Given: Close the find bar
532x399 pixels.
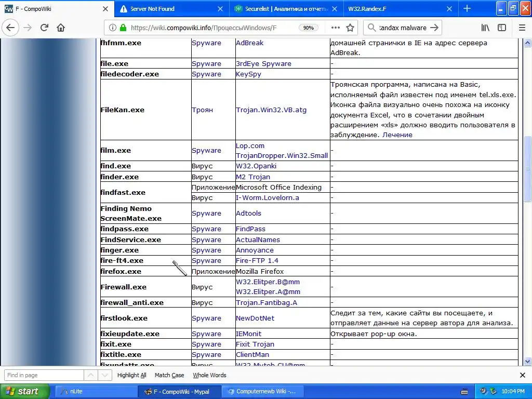Looking at the screenshot, I should point(523,375).
